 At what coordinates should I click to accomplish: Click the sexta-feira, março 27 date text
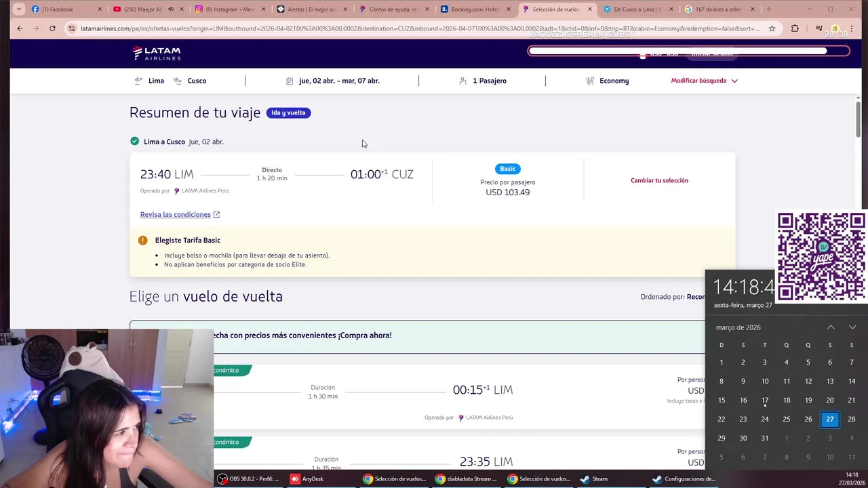point(743,305)
